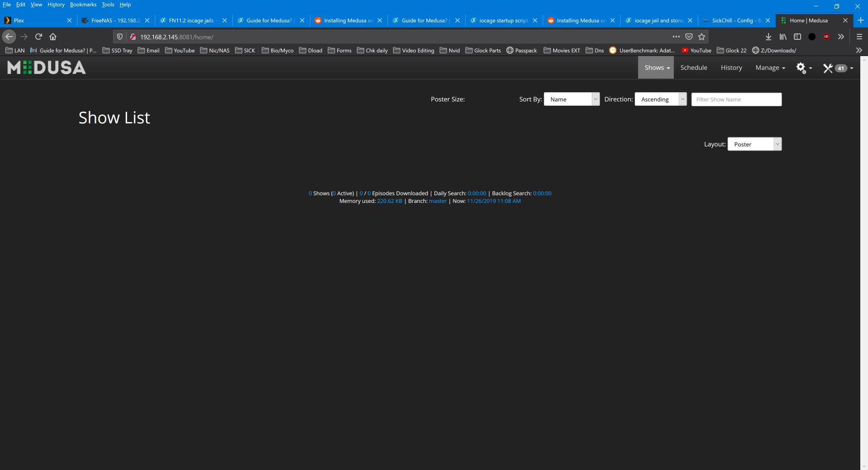Open the Firefox downloads panel

(768, 37)
